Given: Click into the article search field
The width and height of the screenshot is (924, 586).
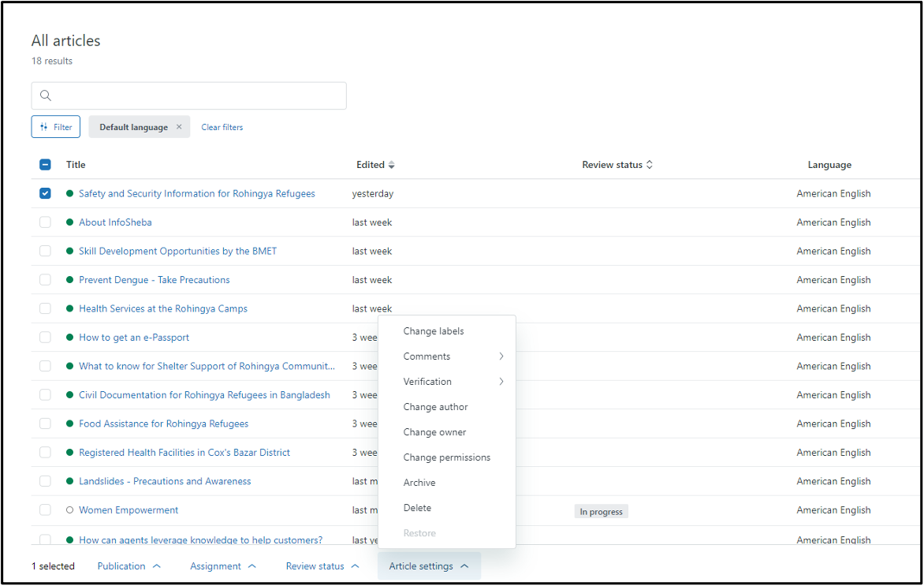Looking at the screenshot, I should pos(197,95).
